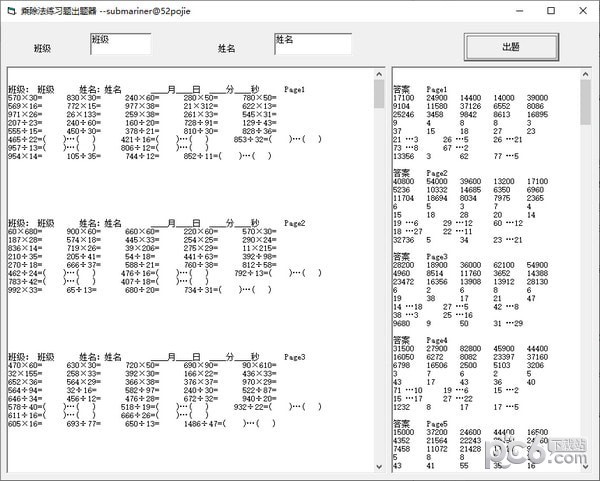Click problem 570×30= on Page1

click(25, 98)
